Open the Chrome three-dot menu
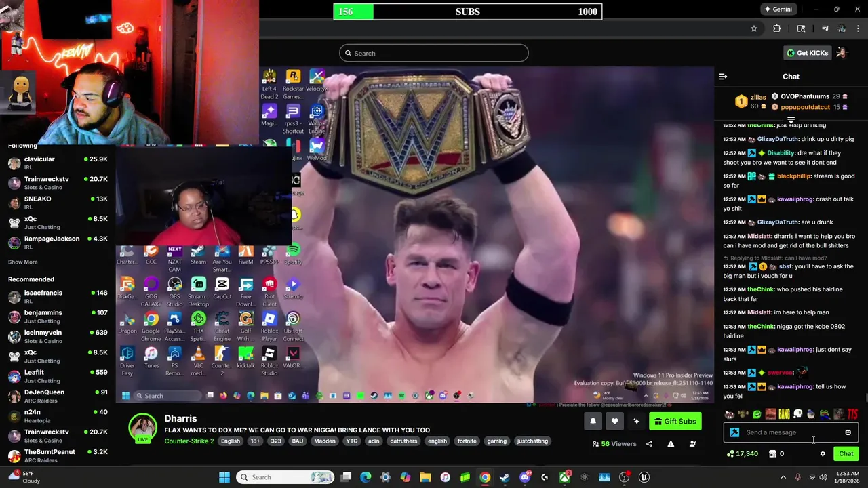The image size is (868, 488). (x=859, y=28)
